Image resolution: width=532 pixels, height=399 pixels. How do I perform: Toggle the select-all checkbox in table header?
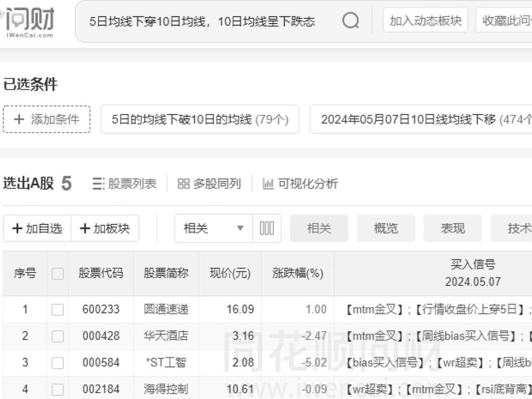(x=58, y=274)
